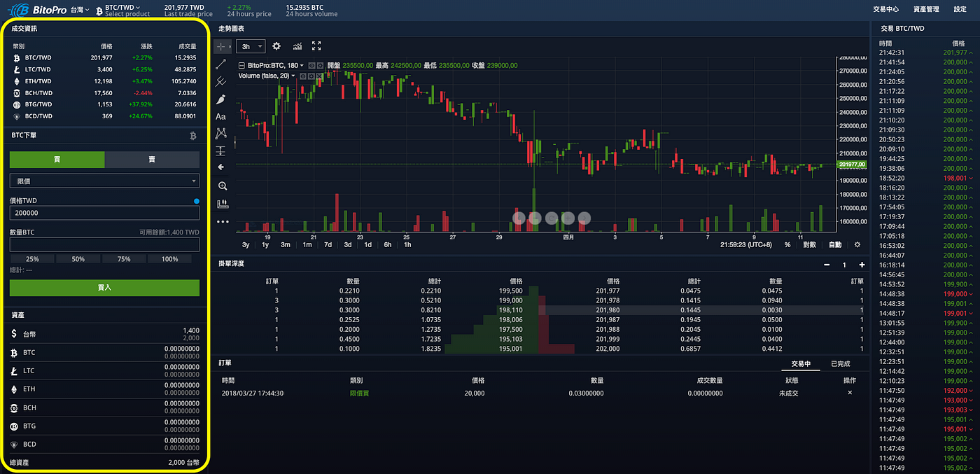This screenshot has height=474, width=980.
Task: Select the ruler measure tool
Action: (x=223, y=204)
